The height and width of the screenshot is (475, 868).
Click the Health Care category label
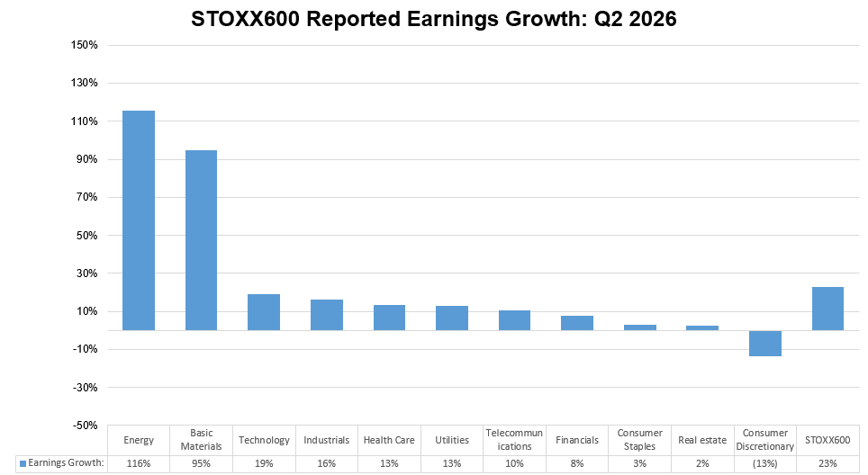(389, 440)
